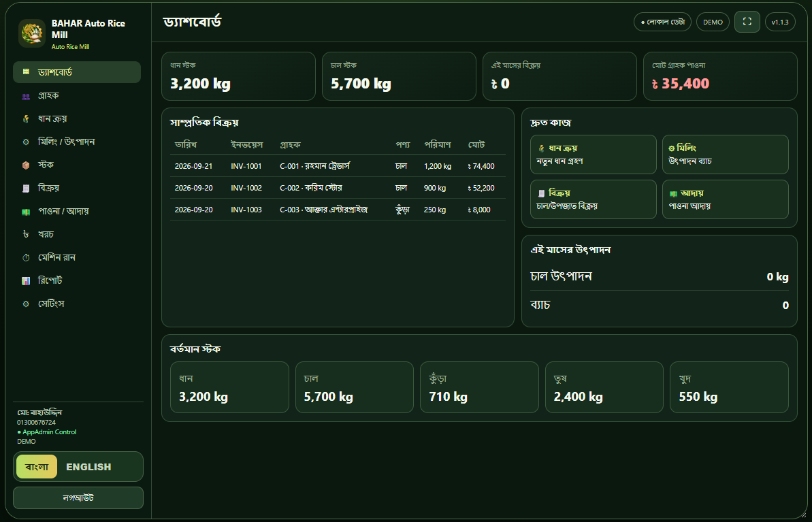This screenshot has height=522, width=812.
Task: Open খরচ menu item
Action: pos(77,234)
